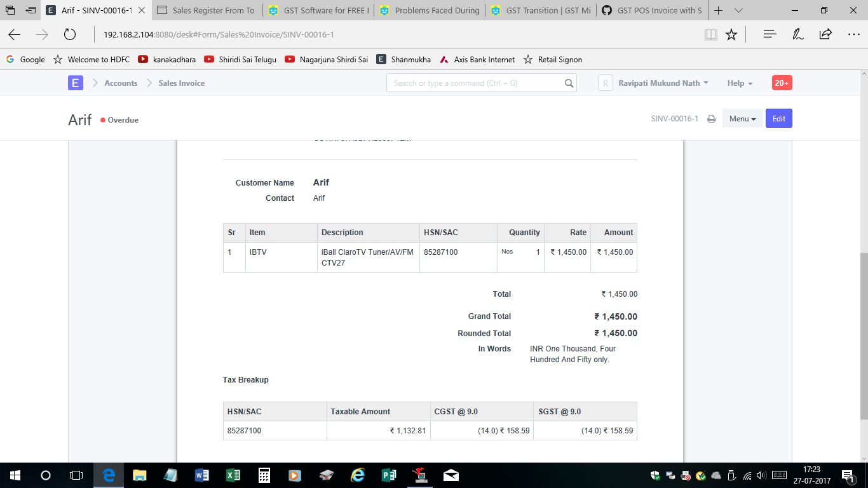Open the Ravipati Mukund Nath user dropdown

click(x=663, y=83)
